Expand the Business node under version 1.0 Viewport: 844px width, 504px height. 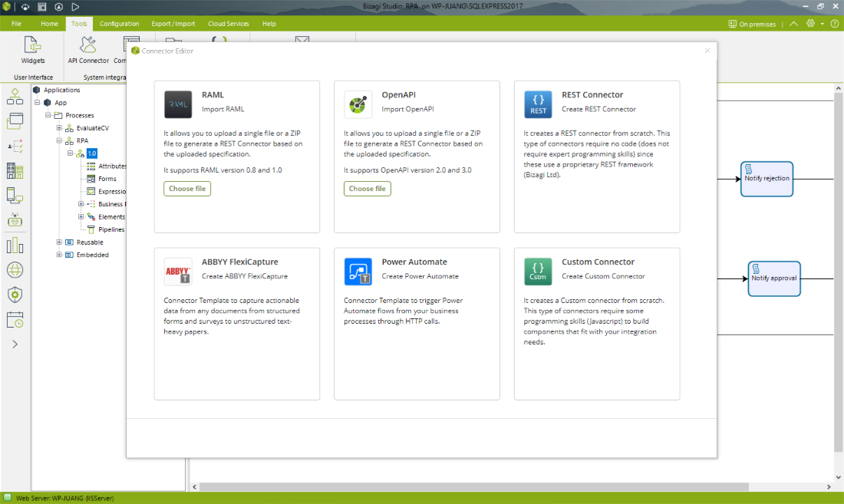click(81, 204)
